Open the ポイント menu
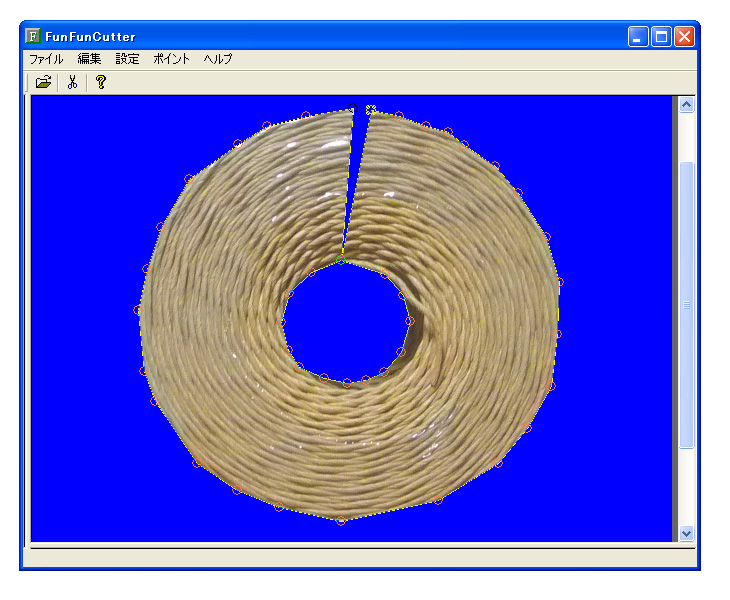 tap(171, 59)
